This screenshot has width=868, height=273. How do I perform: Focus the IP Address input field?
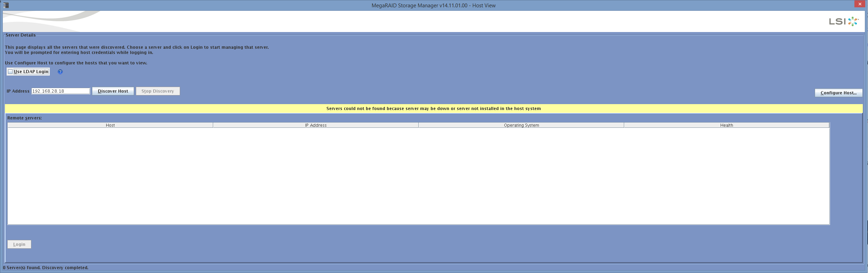pos(61,91)
